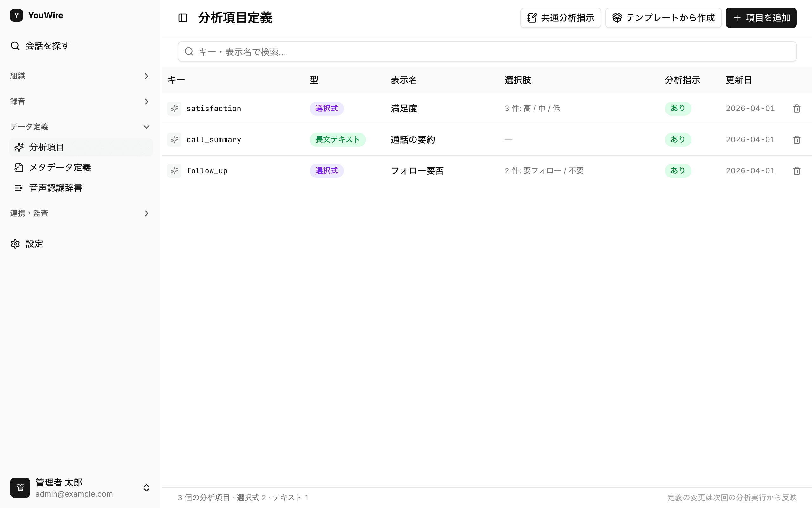This screenshot has height=508, width=812.
Task: Collapse the データ定義 sidebar section
Action: point(81,127)
